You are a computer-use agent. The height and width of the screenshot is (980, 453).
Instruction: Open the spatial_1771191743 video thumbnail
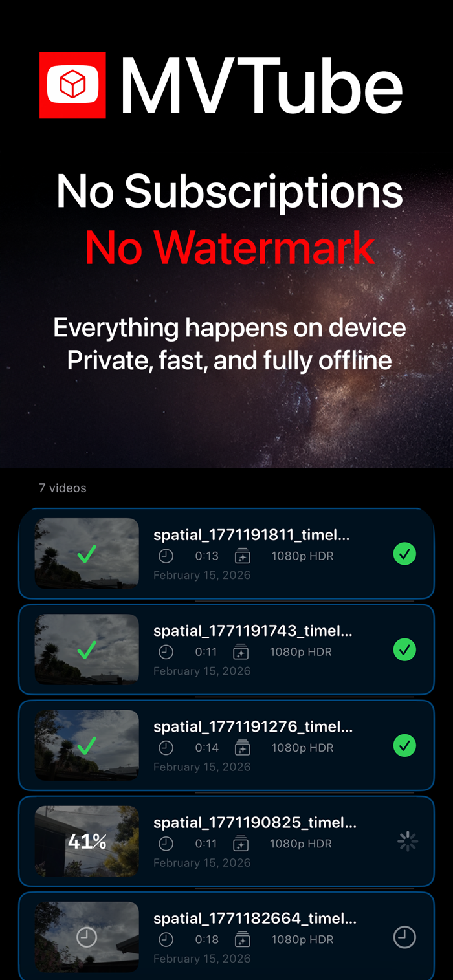(x=87, y=649)
